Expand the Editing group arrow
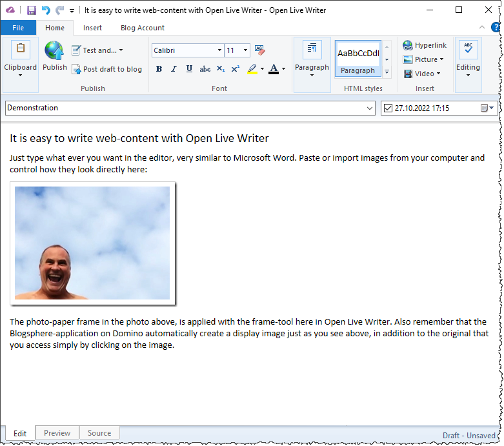504x446 pixels. coord(468,76)
